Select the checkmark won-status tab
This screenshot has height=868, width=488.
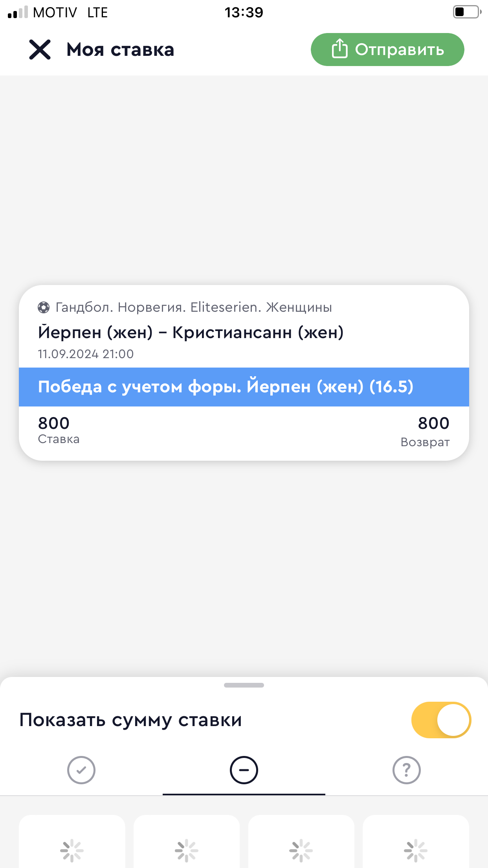click(81, 770)
